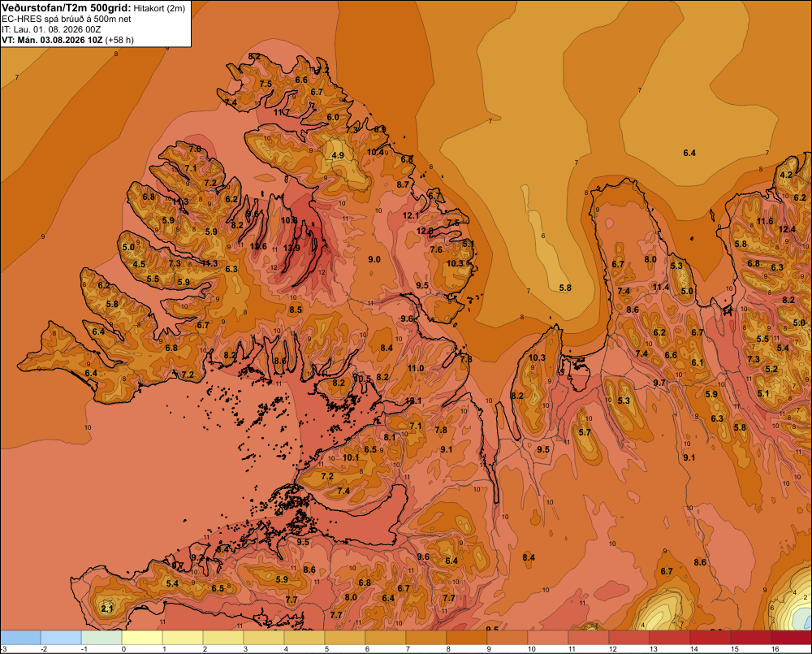Viewport: 812px width, 654px height.
Task: Click the 8.5 temperature label
Action: [x=296, y=310]
